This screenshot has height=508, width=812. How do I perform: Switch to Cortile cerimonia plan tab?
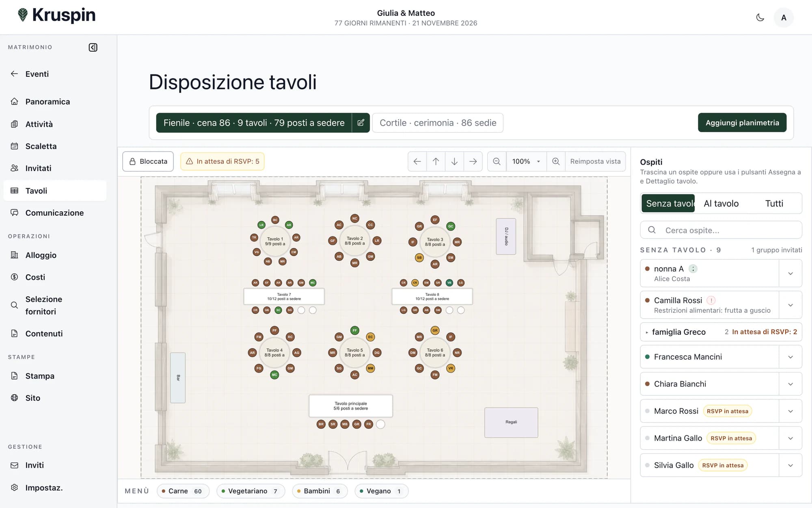point(438,123)
